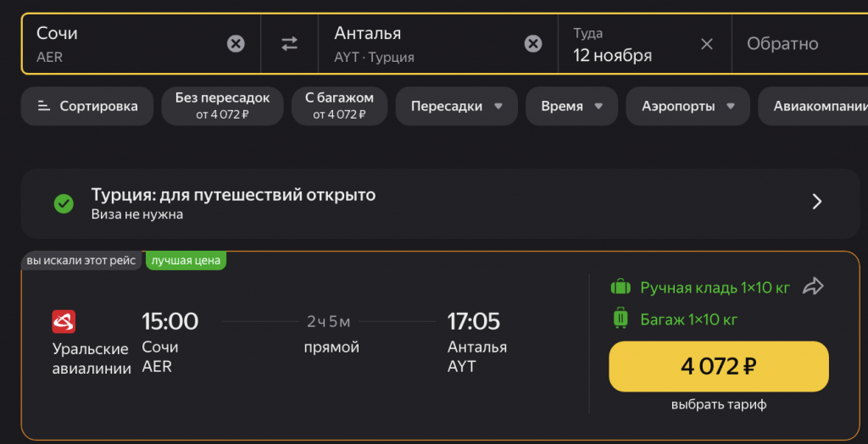868x444 pixels.
Task: Click the green hand luggage icon
Action: tap(621, 287)
